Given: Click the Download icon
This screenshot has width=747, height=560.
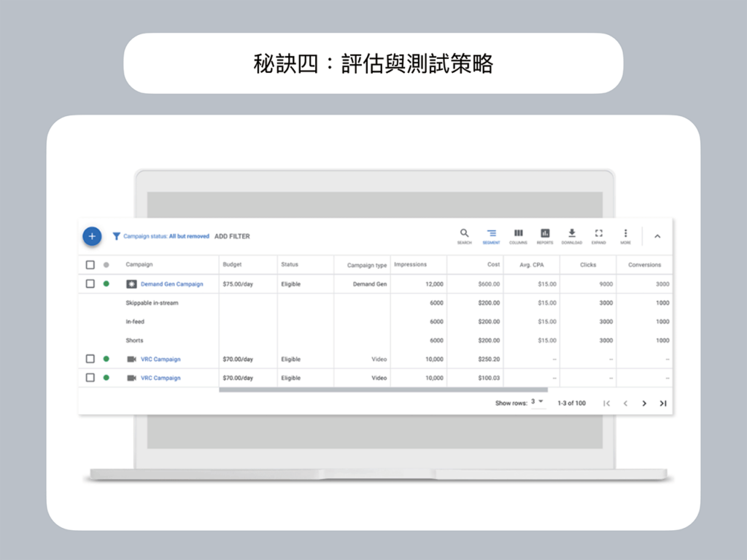Looking at the screenshot, I should [x=572, y=235].
